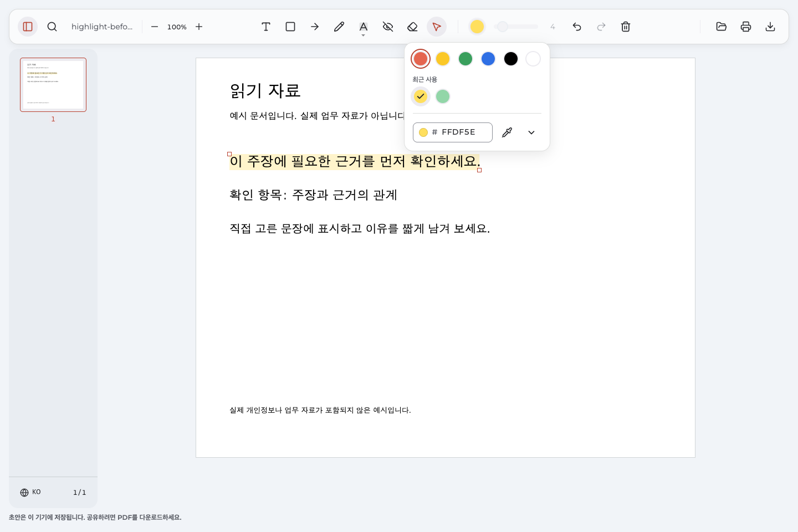Open page 1 thumbnail
Viewport: 798px width, 532px height.
click(x=53, y=85)
